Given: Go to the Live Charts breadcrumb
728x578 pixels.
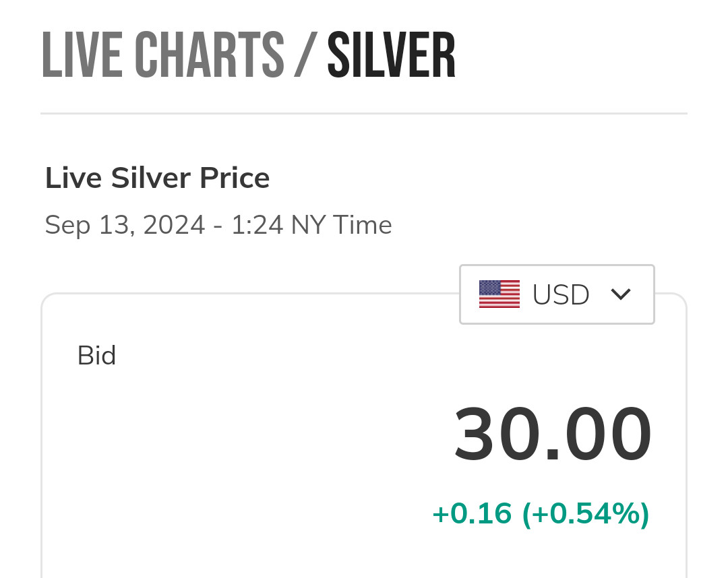Looking at the screenshot, I should [162, 55].
